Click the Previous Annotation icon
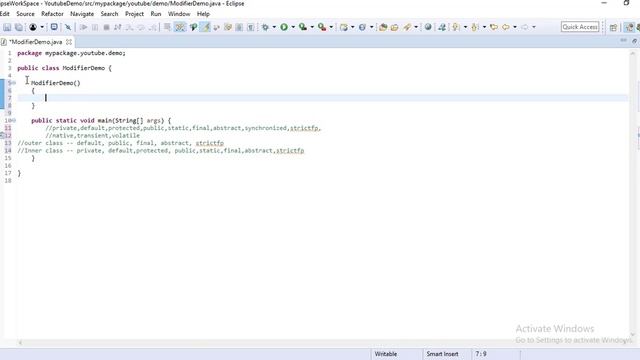This screenshot has height=360, width=640. pos(475,27)
